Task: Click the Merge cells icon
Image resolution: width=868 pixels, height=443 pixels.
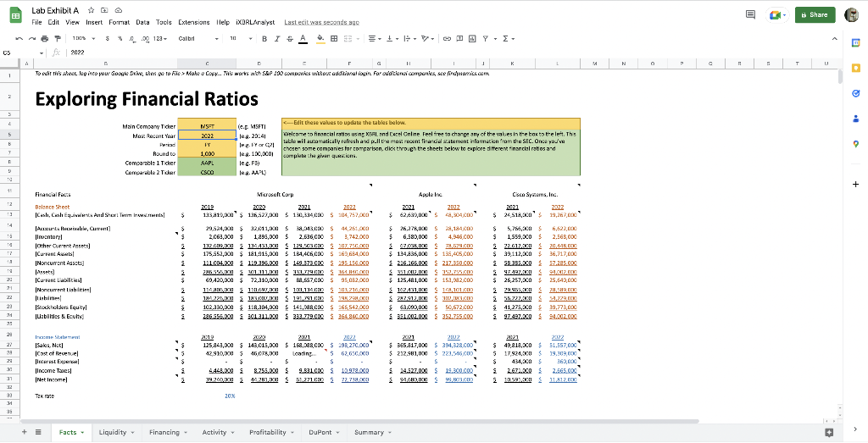Action: tap(347, 39)
